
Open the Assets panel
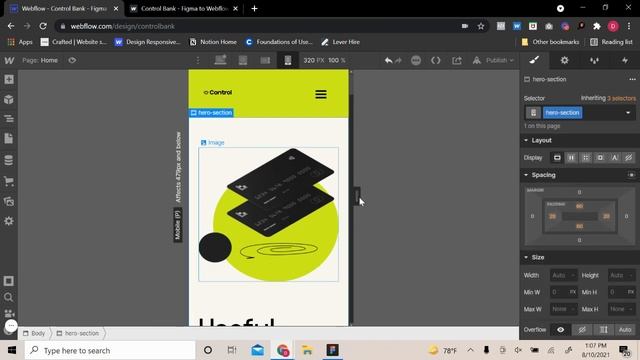click(9, 201)
